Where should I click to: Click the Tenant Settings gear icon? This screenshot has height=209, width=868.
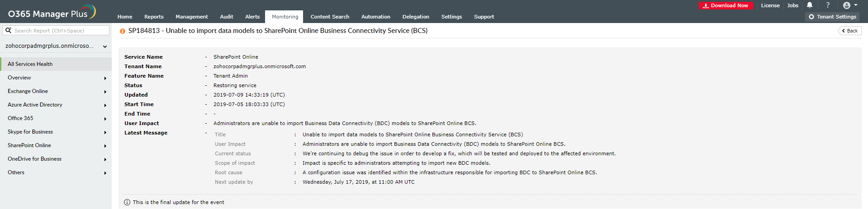[x=811, y=17]
